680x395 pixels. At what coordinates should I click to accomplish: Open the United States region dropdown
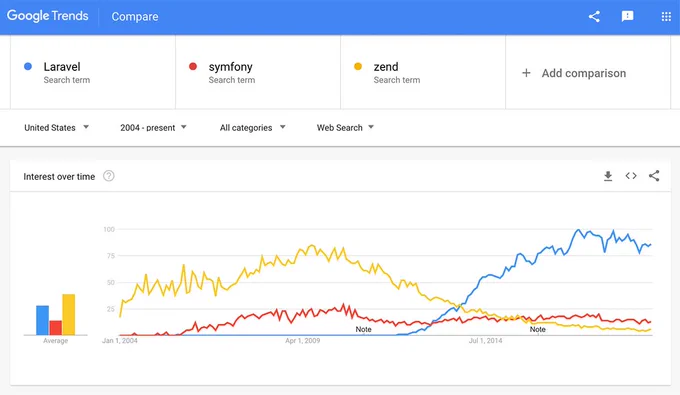tap(56, 127)
